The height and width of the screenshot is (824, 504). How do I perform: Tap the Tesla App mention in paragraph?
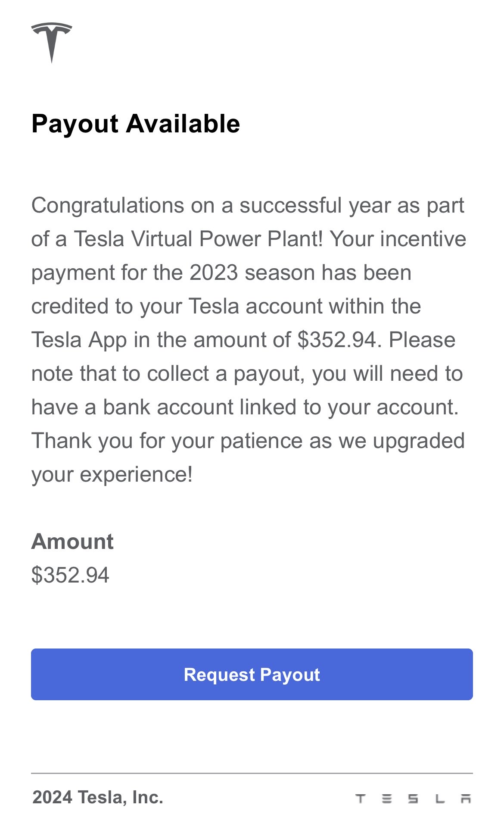coord(79,340)
